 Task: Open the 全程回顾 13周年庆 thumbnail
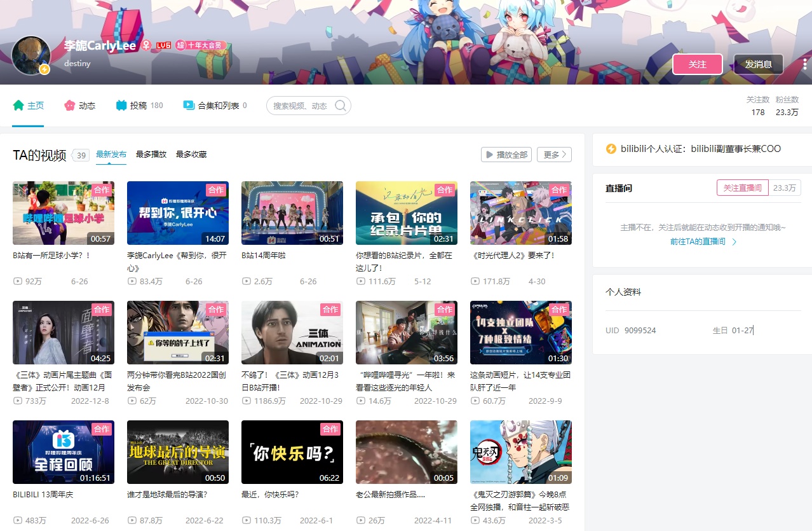tap(64, 452)
